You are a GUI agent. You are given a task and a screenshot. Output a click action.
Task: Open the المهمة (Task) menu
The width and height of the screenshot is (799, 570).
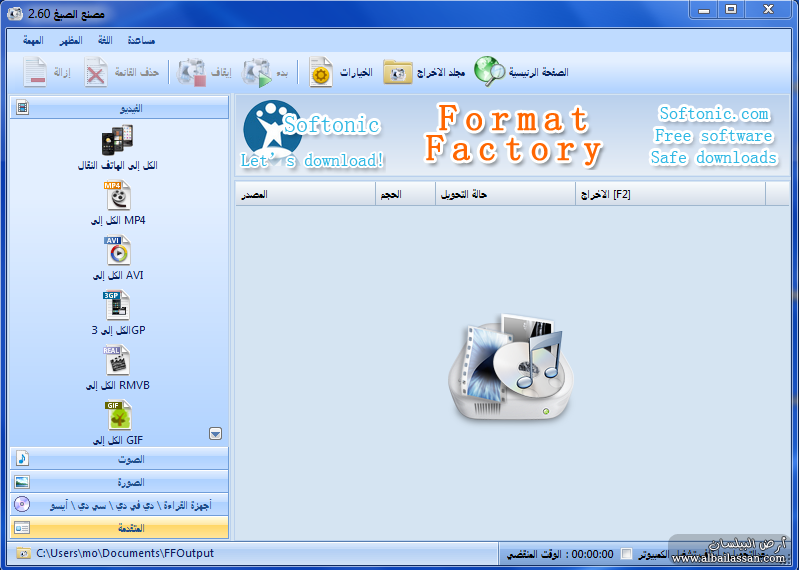[33, 40]
